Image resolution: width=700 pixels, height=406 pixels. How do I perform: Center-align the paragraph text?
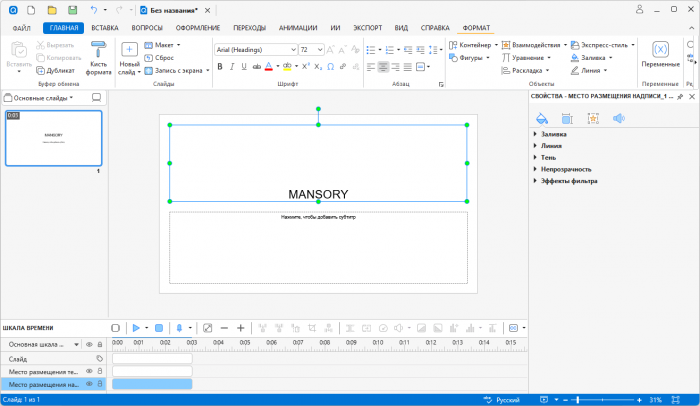[383, 67]
